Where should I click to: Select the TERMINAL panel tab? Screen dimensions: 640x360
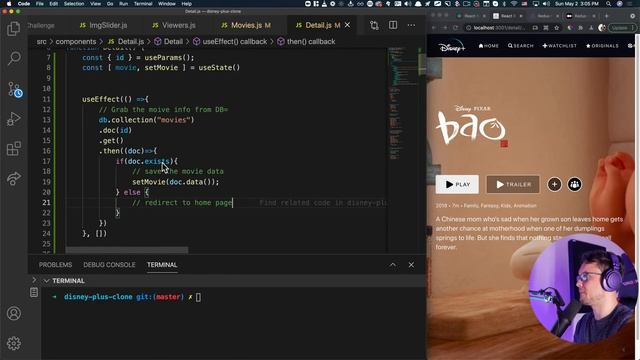162,265
